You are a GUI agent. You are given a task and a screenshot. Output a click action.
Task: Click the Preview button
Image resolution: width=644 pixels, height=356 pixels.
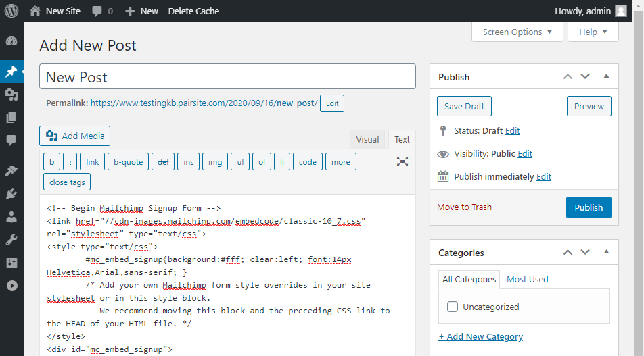coord(589,106)
